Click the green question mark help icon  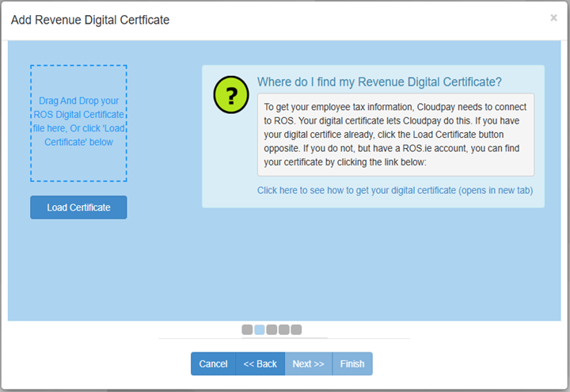tap(232, 96)
